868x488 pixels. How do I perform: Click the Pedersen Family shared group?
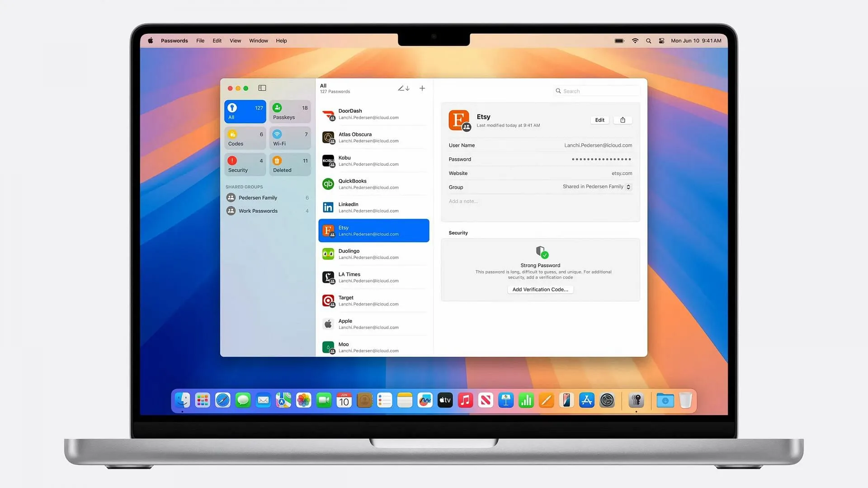258,197
